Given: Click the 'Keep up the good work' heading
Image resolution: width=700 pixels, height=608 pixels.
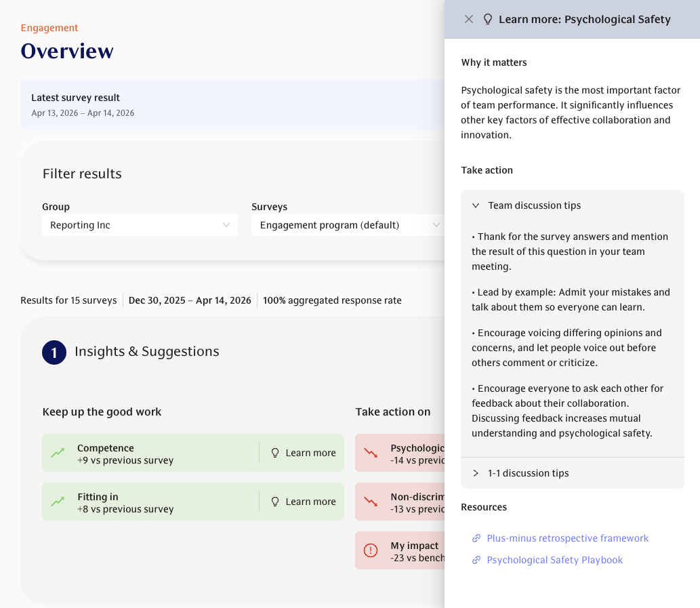Looking at the screenshot, I should coord(102,411).
